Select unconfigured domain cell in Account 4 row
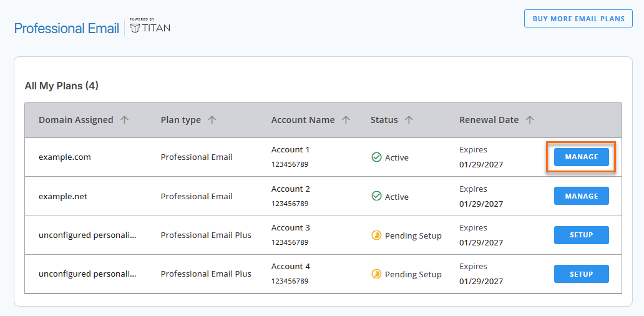644x316 pixels. click(87, 274)
